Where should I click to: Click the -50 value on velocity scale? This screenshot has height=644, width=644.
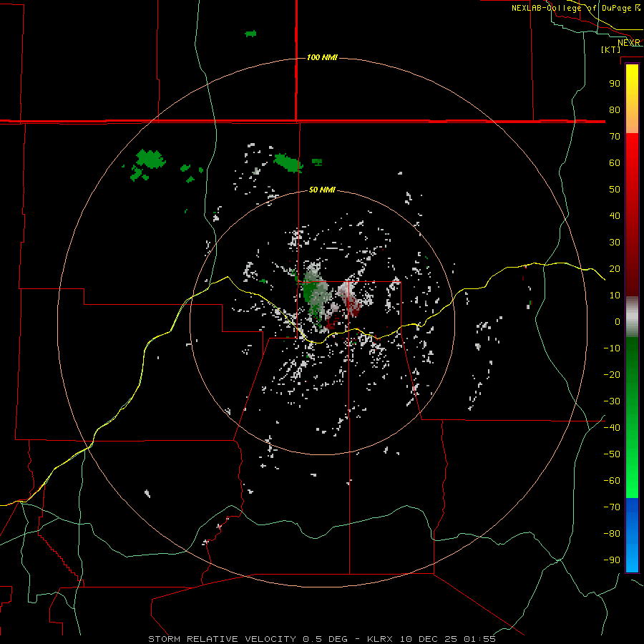[x=612, y=454]
